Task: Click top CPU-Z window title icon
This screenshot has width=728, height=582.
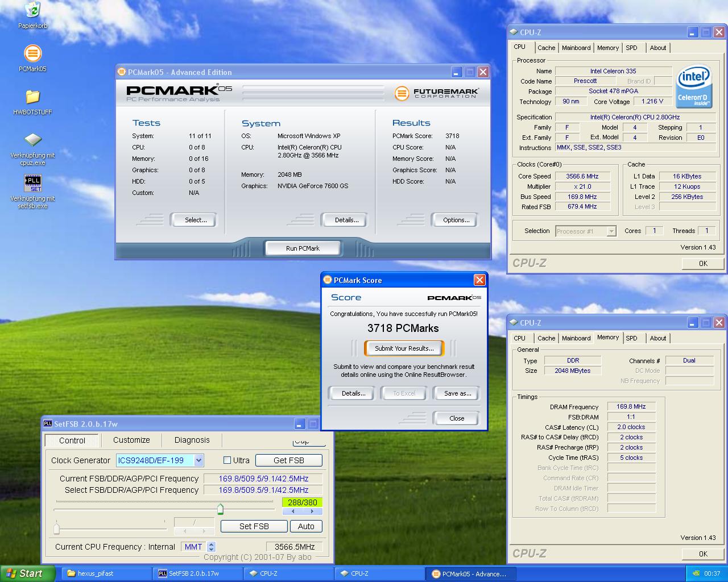Action: click(x=514, y=32)
